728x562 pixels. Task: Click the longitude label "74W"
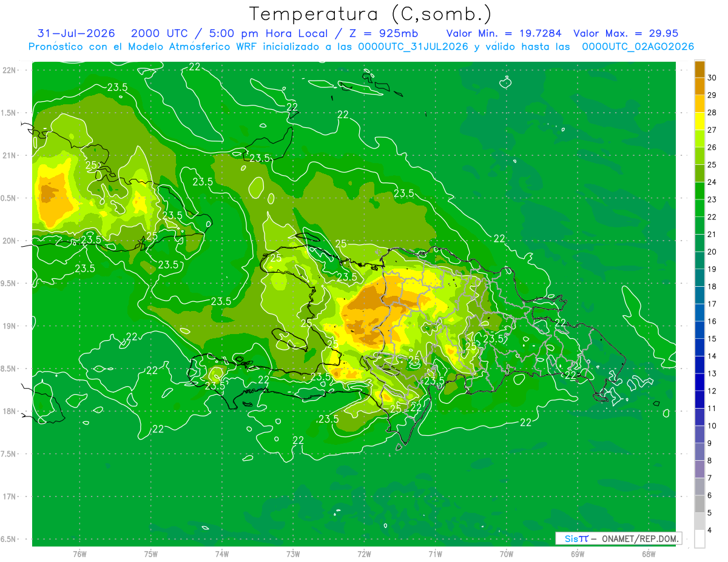(x=222, y=554)
